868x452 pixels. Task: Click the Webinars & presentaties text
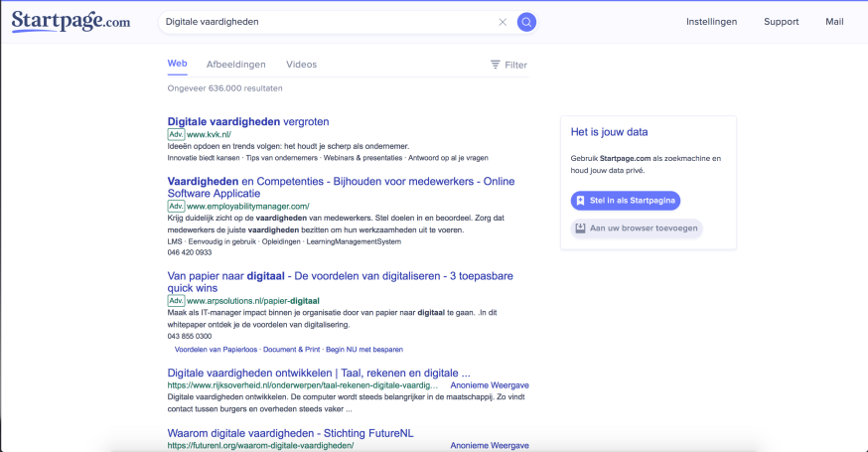362,158
